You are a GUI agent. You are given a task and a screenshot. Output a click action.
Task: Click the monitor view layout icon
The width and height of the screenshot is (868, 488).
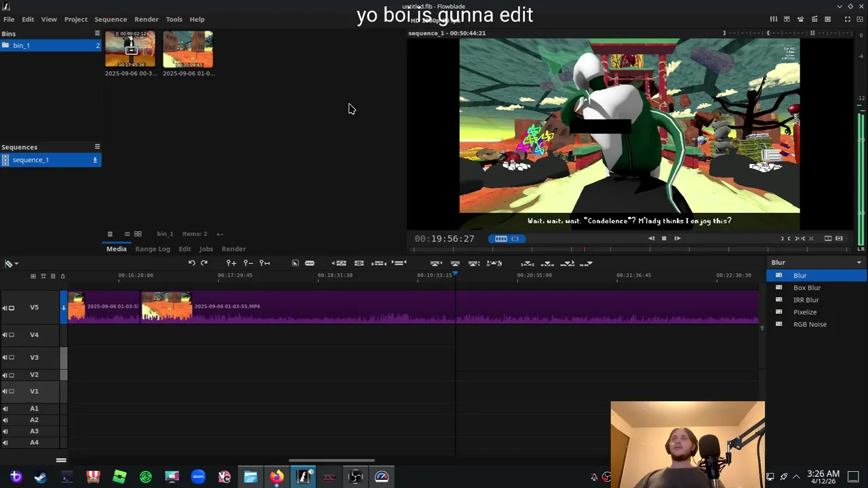coord(828,239)
